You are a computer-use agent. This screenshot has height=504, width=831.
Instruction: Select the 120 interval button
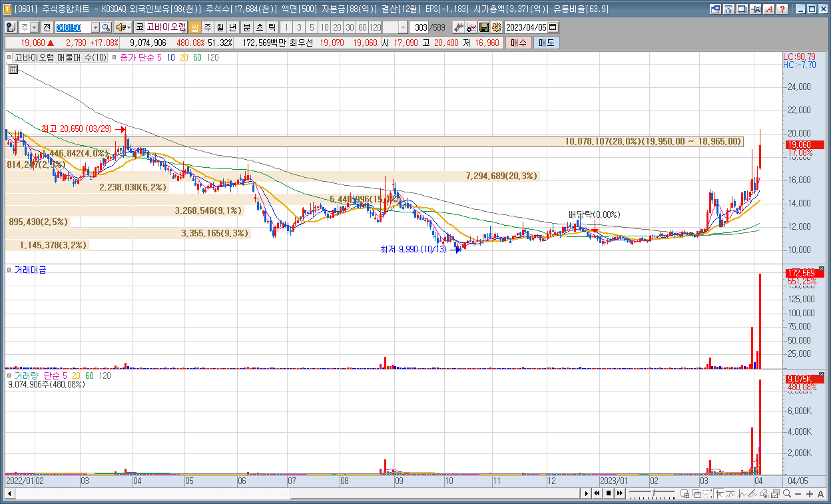[x=375, y=27]
